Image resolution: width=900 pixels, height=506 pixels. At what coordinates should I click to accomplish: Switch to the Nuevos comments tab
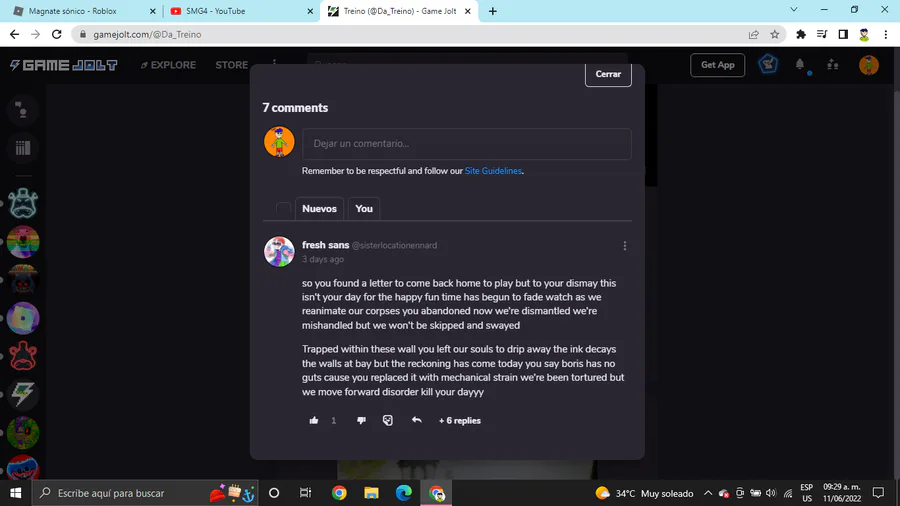319,209
